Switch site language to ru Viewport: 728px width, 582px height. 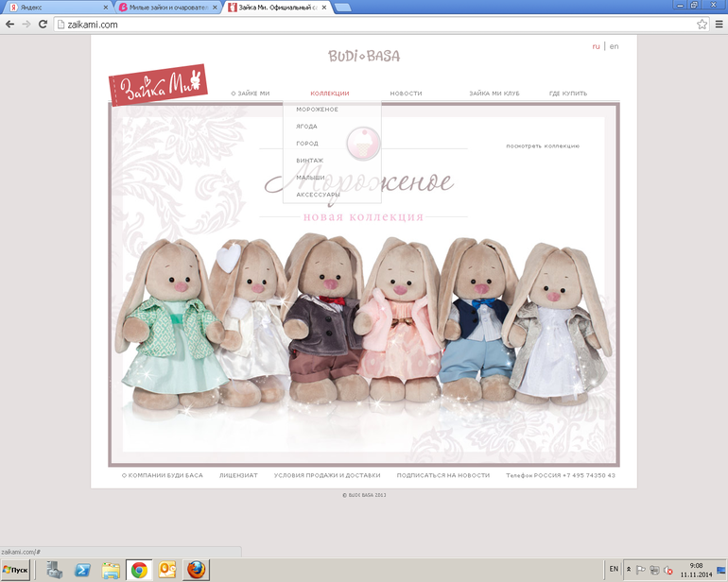(597, 46)
